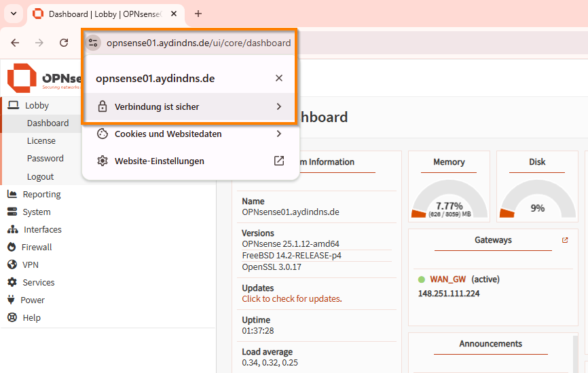Close the site info popup with X
Screen dimensions: 588x373
coord(278,78)
